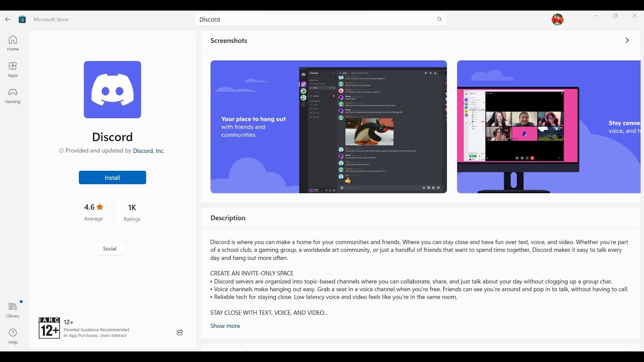This screenshot has width=644, height=362.
Task: Restore down the Microsoft Store window
Action: 615,16
